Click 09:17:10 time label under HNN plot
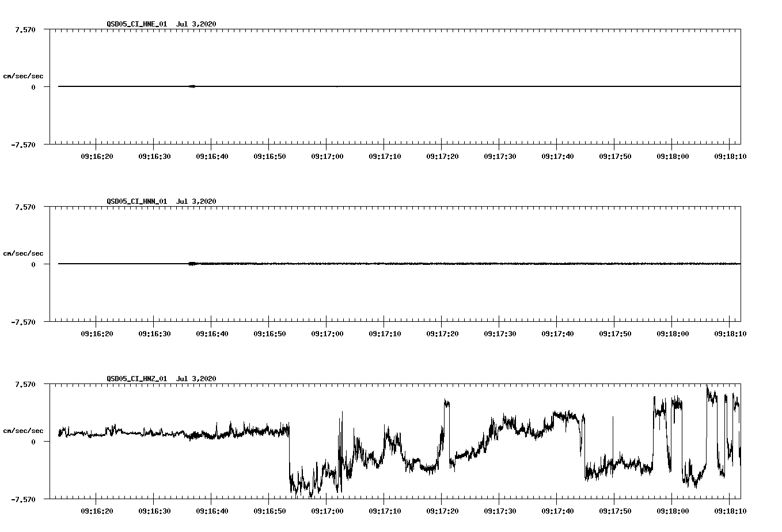 pos(385,333)
